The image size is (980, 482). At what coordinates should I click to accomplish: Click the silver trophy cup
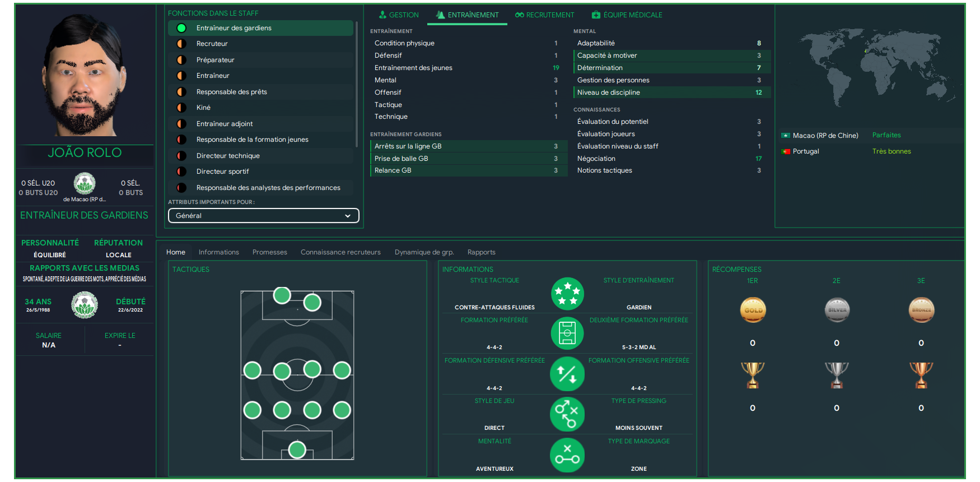tap(837, 375)
